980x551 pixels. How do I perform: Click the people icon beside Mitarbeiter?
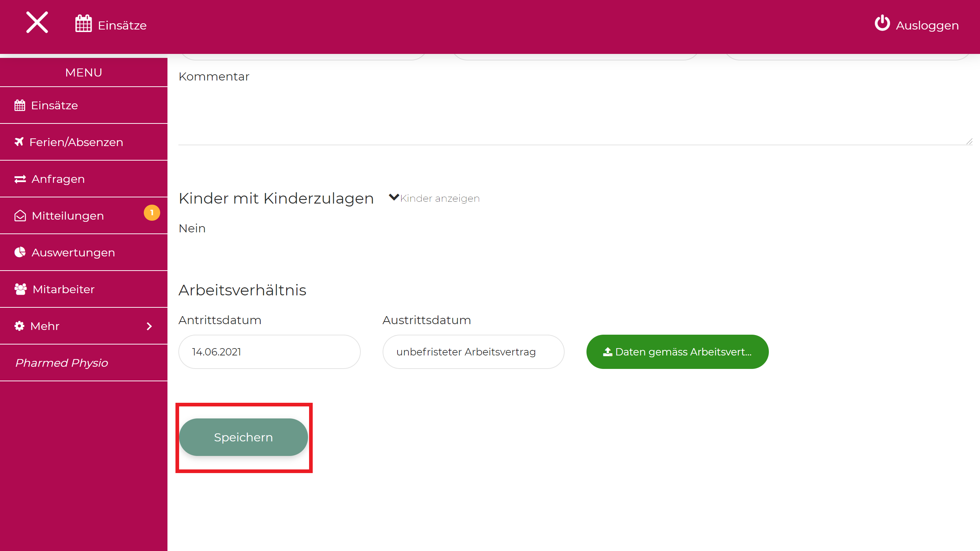click(20, 289)
